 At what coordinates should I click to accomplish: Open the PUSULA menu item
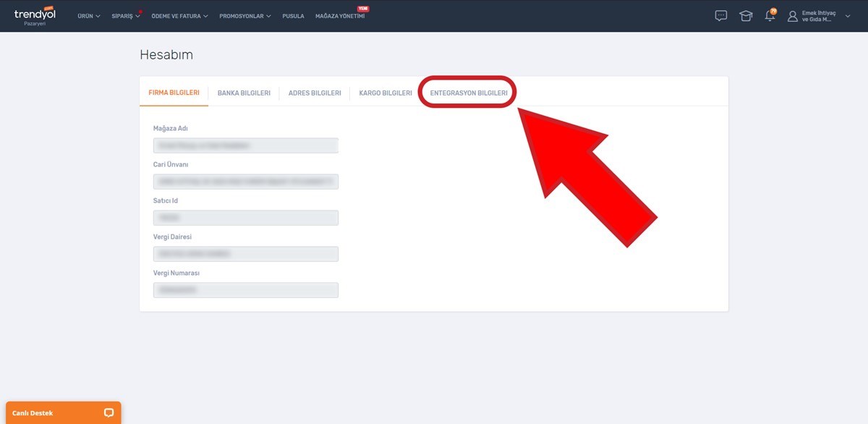[x=294, y=16]
